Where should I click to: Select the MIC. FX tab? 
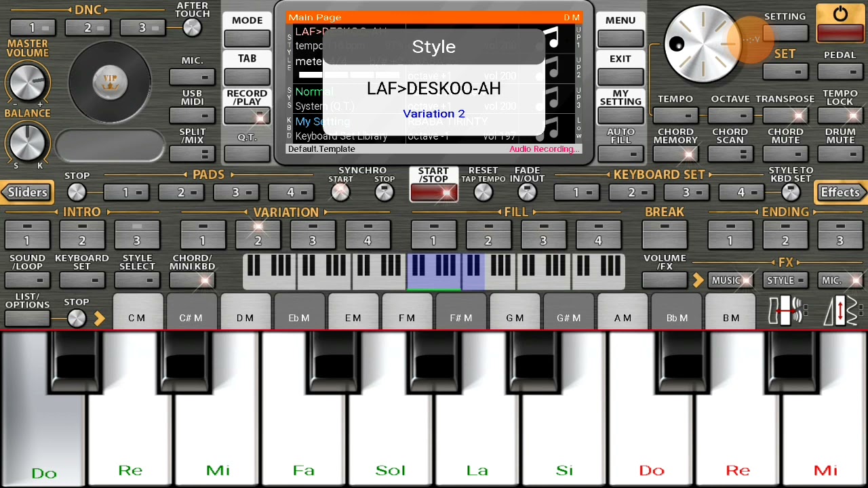tap(840, 280)
